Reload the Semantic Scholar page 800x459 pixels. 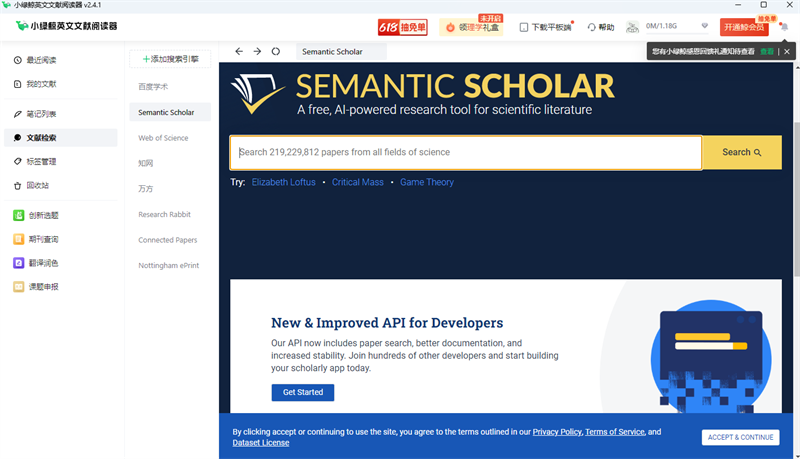point(276,52)
